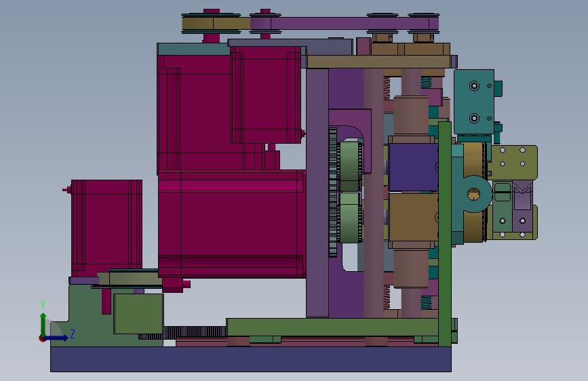Click the blue Z axis arrow of the triad
Image resolution: width=588 pixels, height=381 pixels.
pos(56,338)
